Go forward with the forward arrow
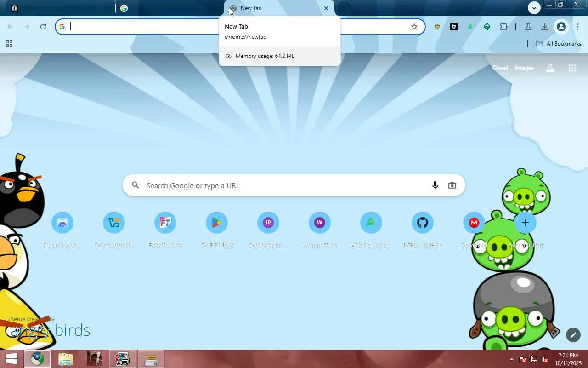 pos(27,27)
